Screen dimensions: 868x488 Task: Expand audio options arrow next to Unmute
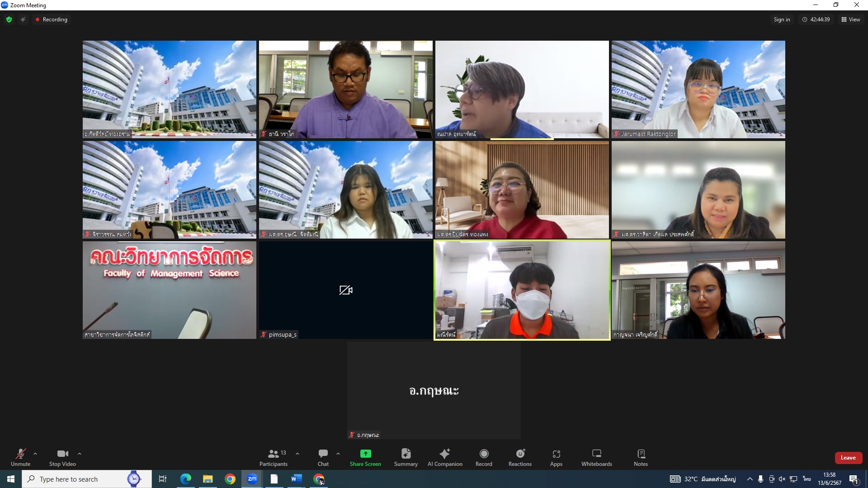click(x=35, y=454)
